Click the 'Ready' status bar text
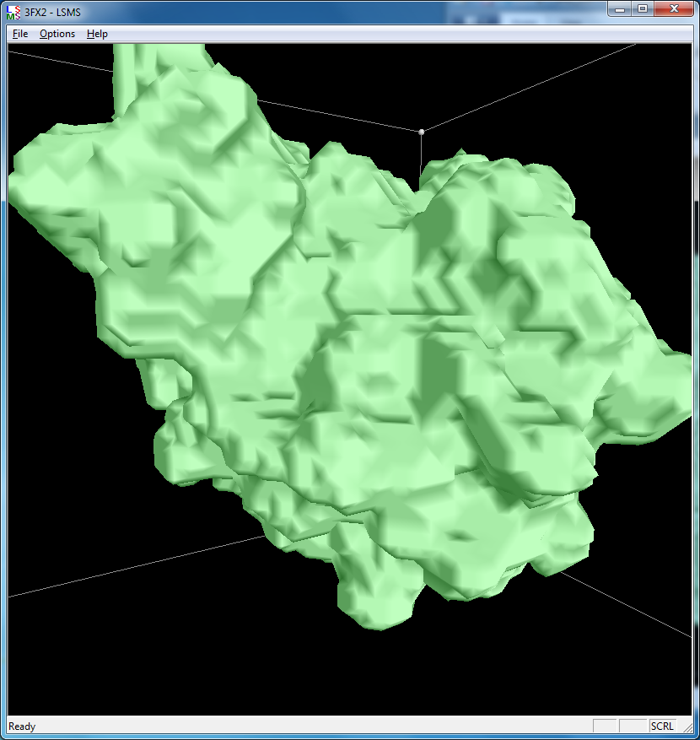The width and height of the screenshot is (700, 740). (x=23, y=726)
